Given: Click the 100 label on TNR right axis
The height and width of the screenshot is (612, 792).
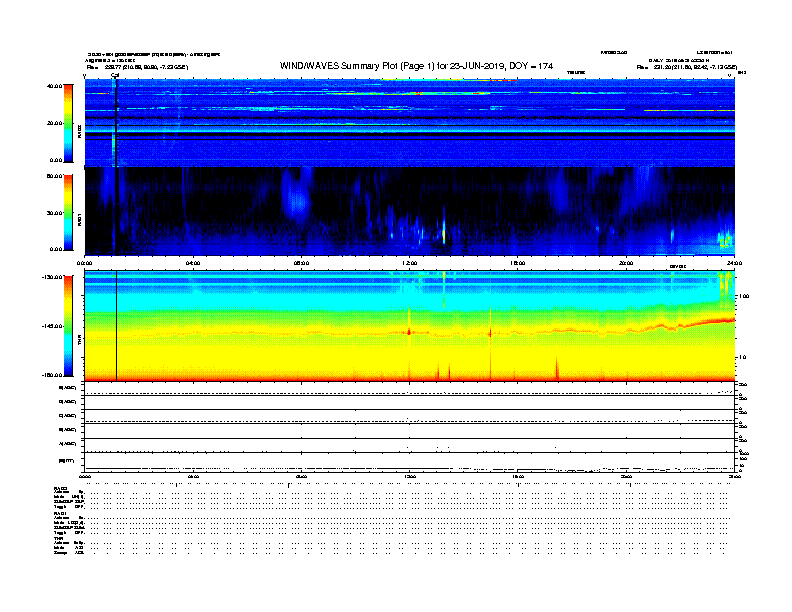Looking at the screenshot, I should tap(744, 296).
